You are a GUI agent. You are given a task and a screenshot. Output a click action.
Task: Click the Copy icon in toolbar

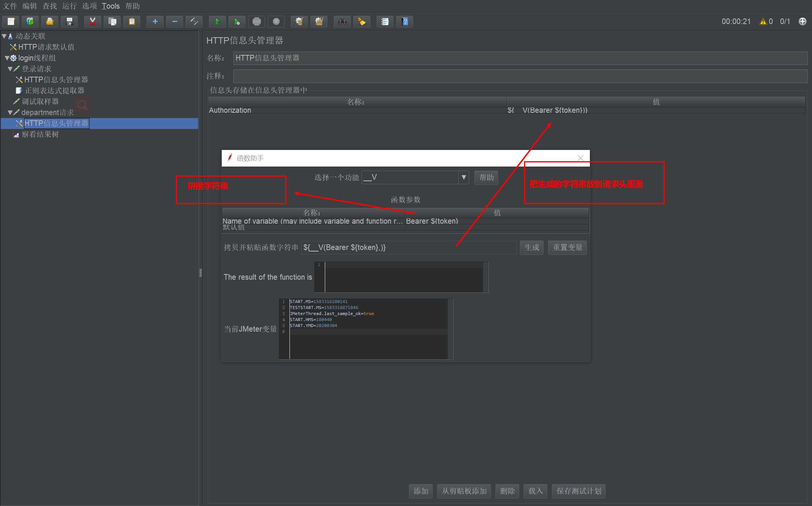[x=112, y=21]
